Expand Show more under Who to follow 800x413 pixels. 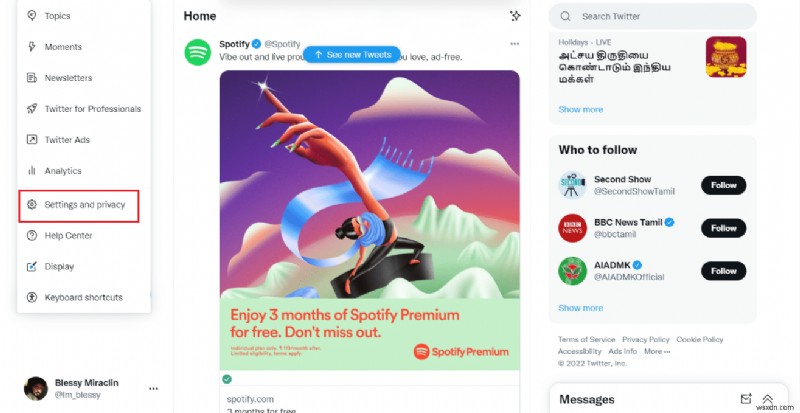[x=581, y=308]
